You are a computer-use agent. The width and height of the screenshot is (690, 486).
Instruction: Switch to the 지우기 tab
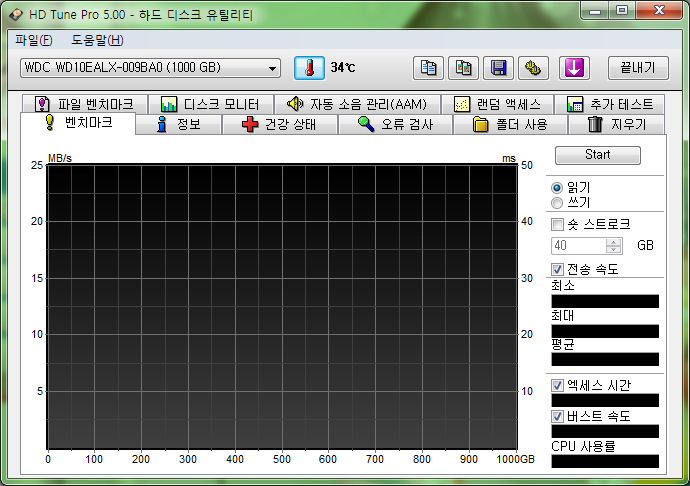click(x=617, y=125)
